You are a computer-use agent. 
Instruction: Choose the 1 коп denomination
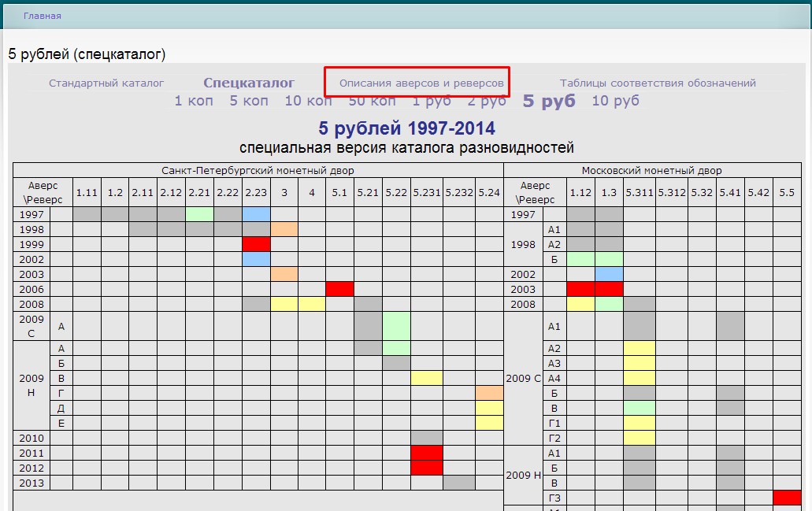[194, 101]
